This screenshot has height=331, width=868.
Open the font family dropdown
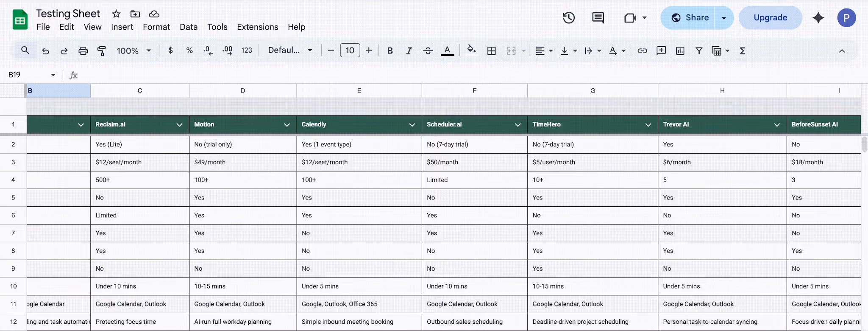[290, 50]
